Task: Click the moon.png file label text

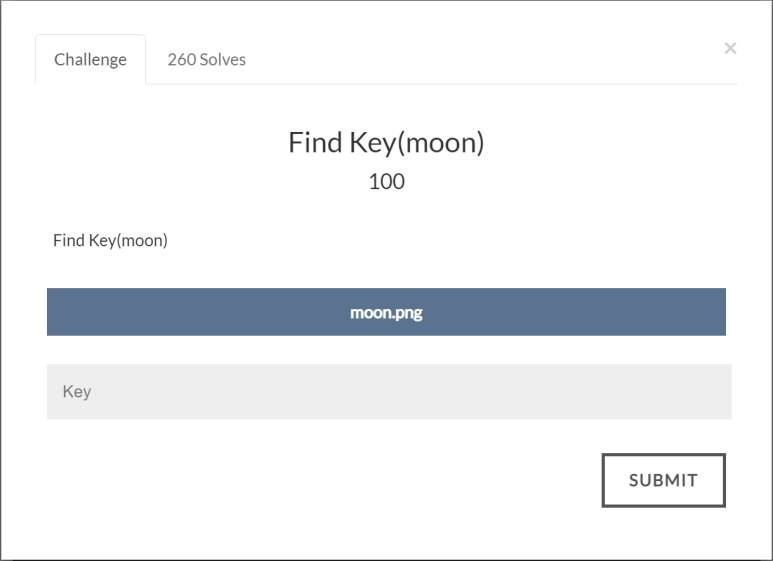Action: click(386, 313)
